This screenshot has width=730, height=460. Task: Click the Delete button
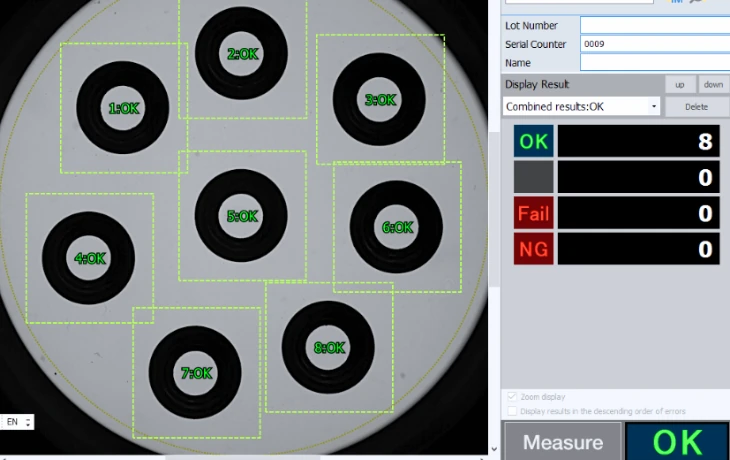[x=696, y=106]
